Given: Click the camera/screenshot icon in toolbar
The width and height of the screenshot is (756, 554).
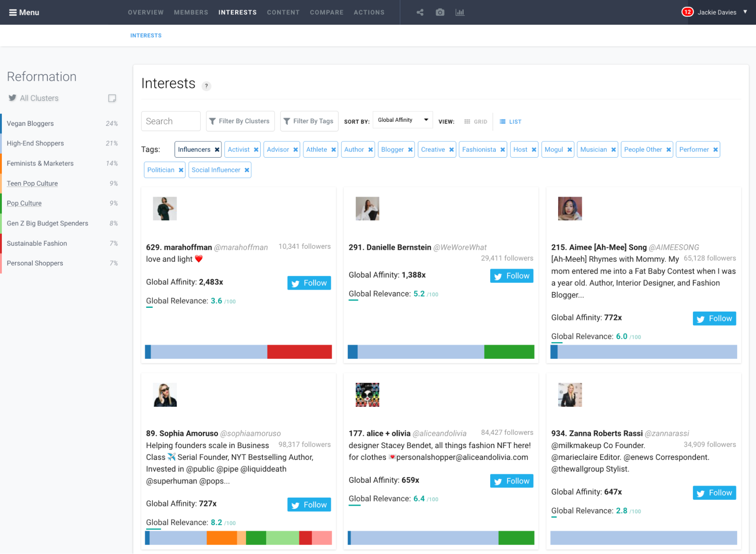Looking at the screenshot, I should (x=440, y=12).
